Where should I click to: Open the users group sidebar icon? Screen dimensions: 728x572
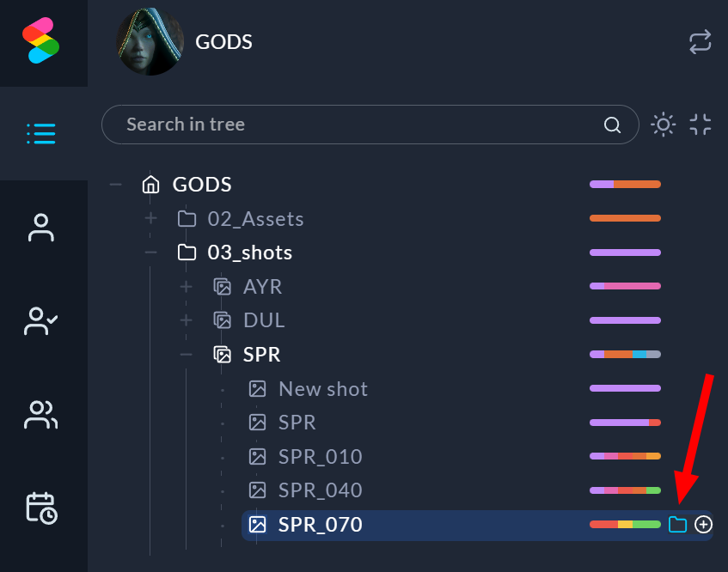pyautogui.click(x=41, y=415)
